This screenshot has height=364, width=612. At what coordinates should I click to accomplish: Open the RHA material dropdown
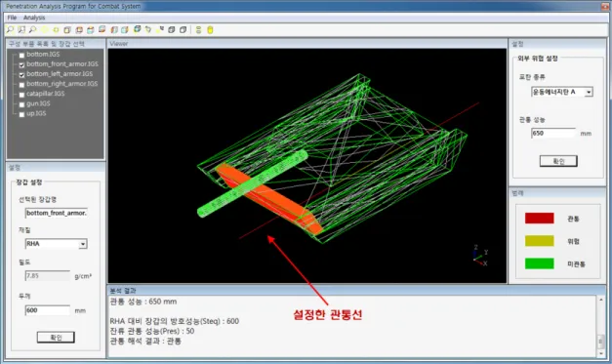tap(83, 244)
